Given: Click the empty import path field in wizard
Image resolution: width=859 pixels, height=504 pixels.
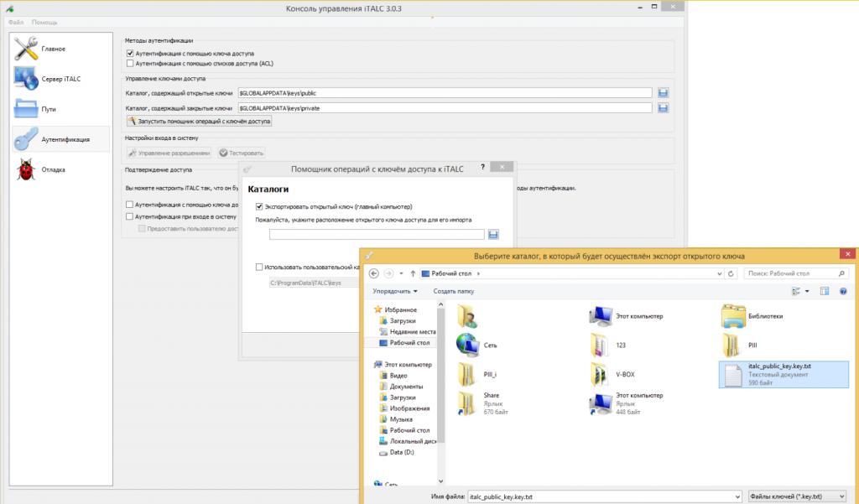Looking at the screenshot, I should point(377,235).
